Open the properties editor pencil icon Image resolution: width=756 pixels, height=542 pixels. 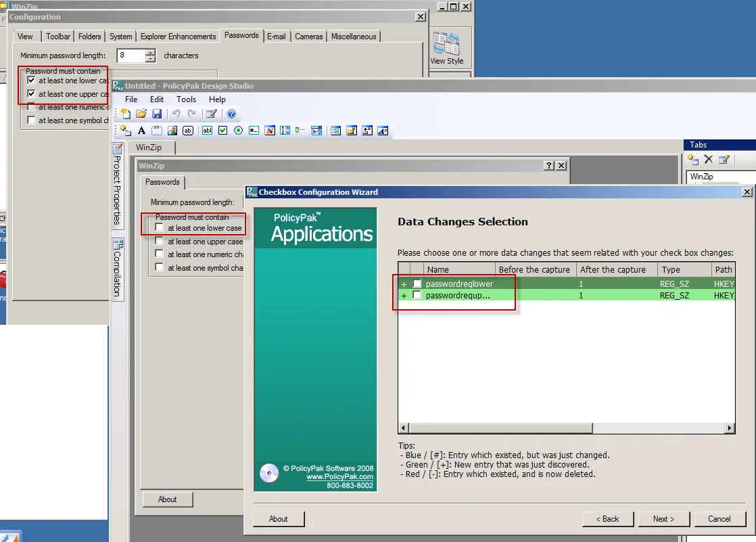(211, 114)
